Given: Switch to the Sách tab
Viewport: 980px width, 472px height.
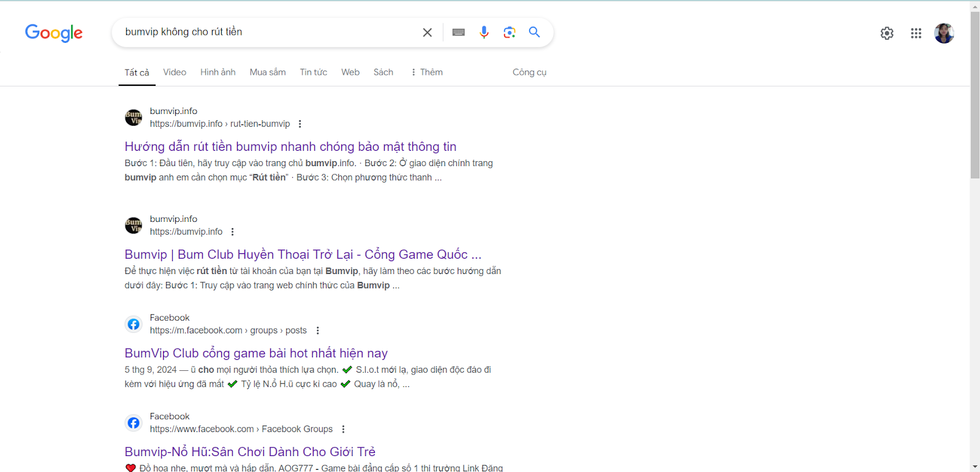Looking at the screenshot, I should click(383, 72).
